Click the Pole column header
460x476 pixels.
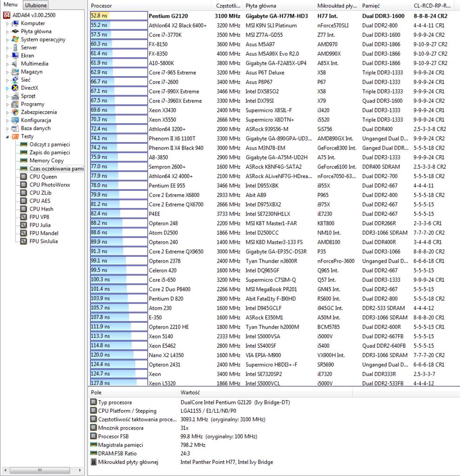click(132, 392)
